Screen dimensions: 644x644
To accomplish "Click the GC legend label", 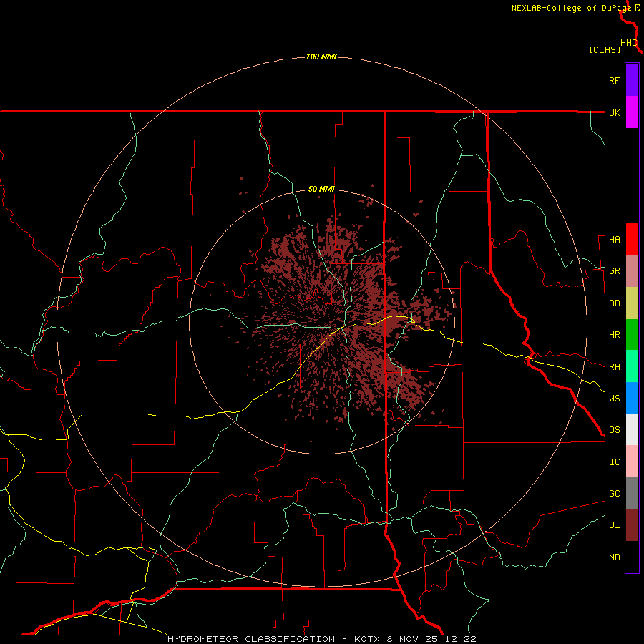I will click(x=614, y=494).
